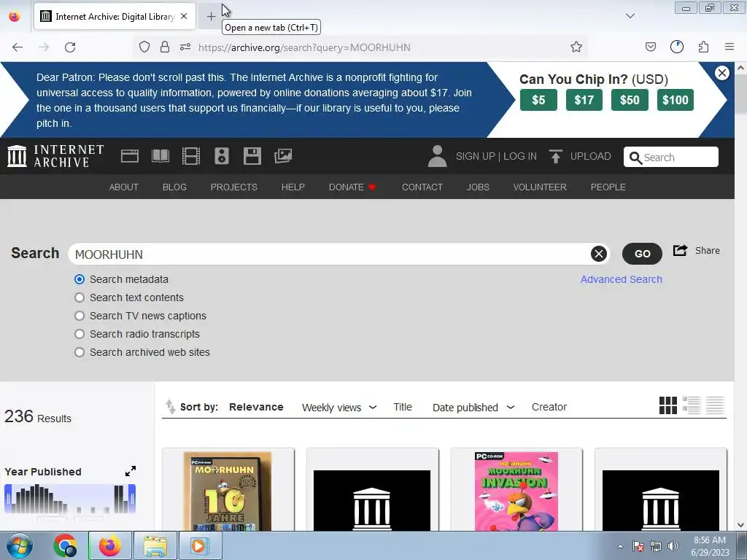Click the site padlock security icon
Viewport: 747px width, 560px height.
pos(165,47)
